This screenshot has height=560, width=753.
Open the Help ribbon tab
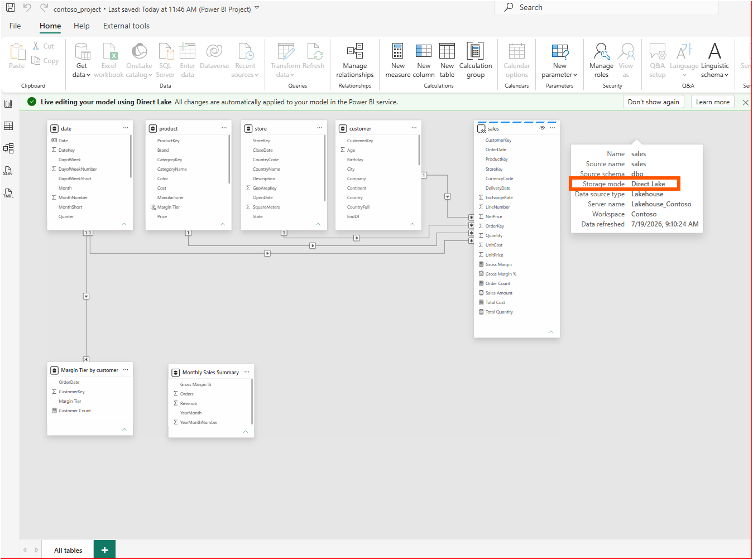tap(81, 26)
